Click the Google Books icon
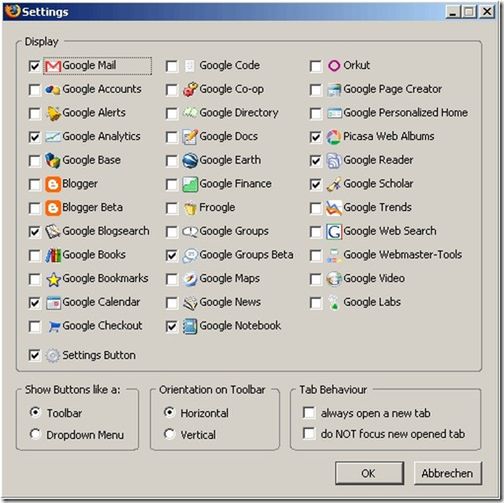 point(53,255)
